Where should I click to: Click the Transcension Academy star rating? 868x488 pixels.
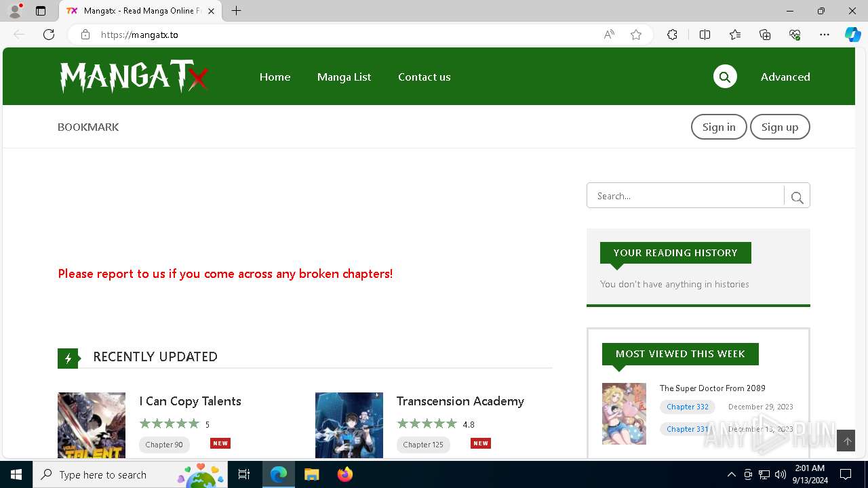coord(427,424)
